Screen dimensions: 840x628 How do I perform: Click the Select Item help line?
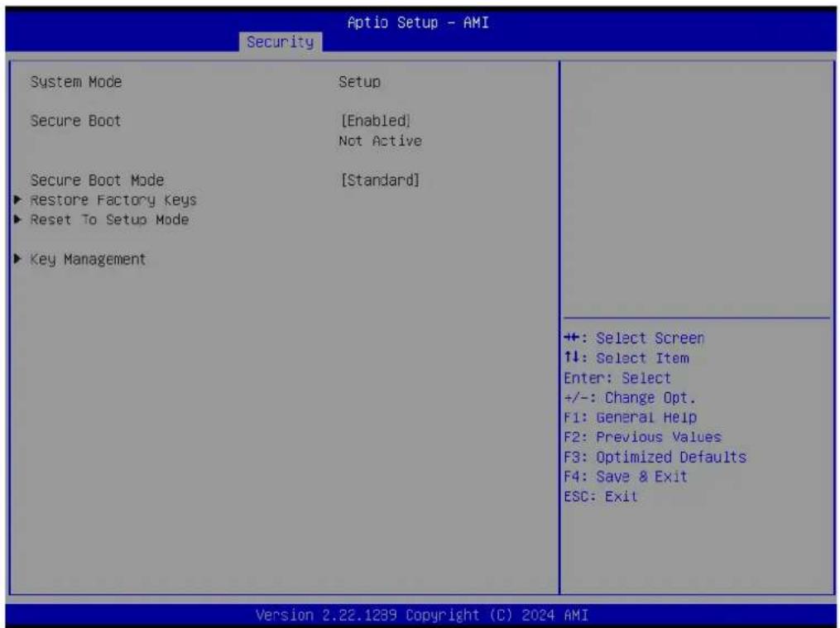point(626,358)
